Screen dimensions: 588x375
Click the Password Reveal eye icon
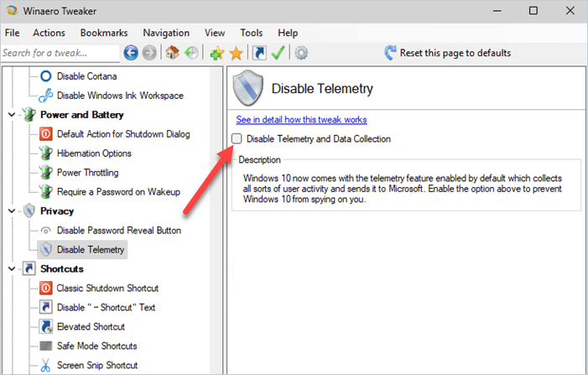(x=46, y=230)
